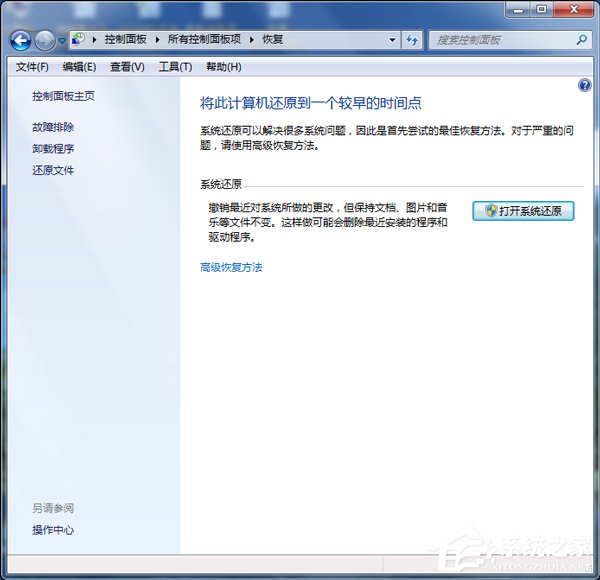Viewport: 600px width, 580px height.
Task: Expand the arrow before 所有控制面板项
Action: [157, 39]
